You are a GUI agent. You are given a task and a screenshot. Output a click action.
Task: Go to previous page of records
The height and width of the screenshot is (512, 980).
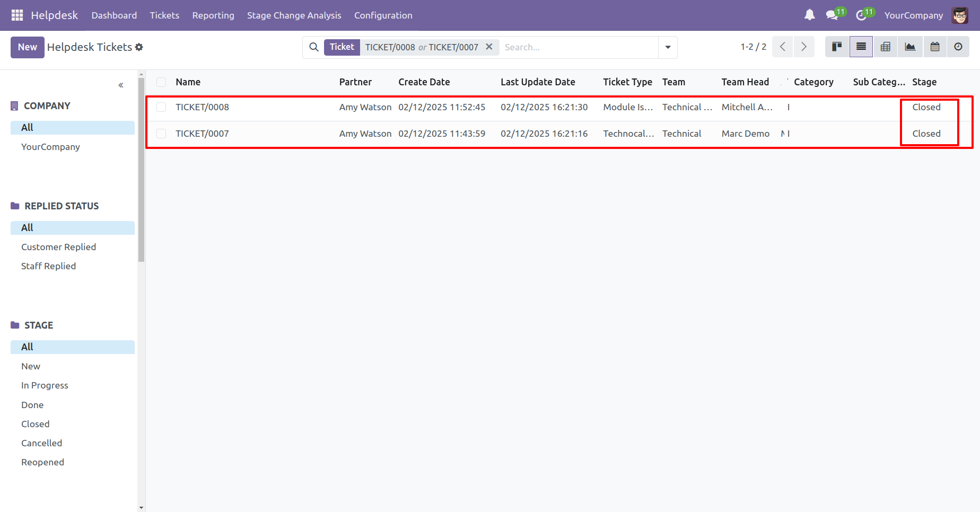click(x=783, y=47)
